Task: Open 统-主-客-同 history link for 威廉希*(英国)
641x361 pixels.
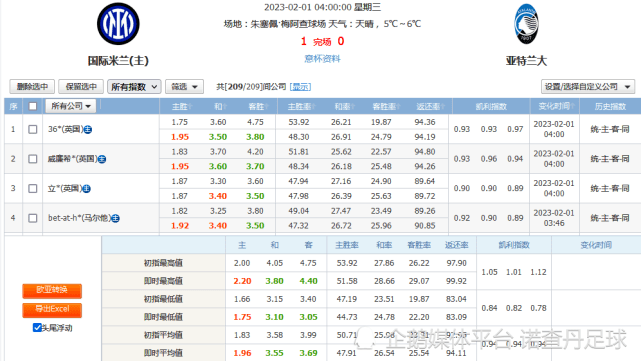Action: click(x=610, y=159)
